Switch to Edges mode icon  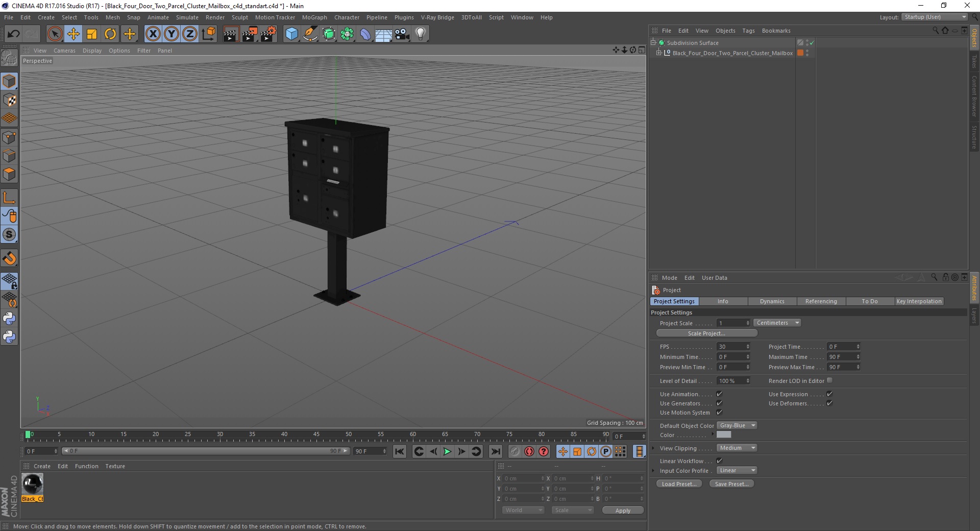point(9,156)
